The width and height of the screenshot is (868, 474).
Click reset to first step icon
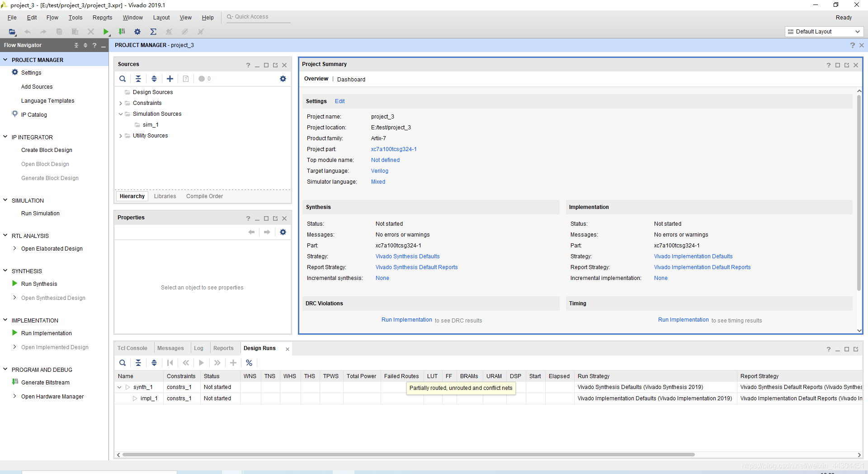coord(170,363)
